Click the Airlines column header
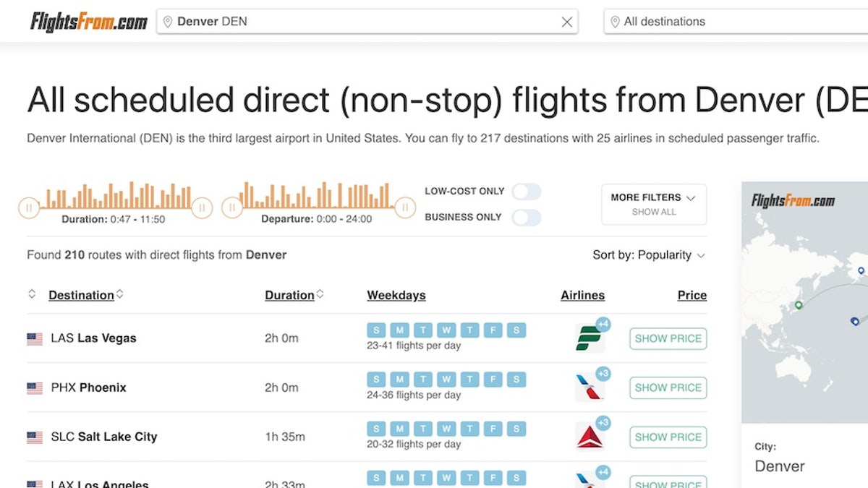 pos(582,295)
